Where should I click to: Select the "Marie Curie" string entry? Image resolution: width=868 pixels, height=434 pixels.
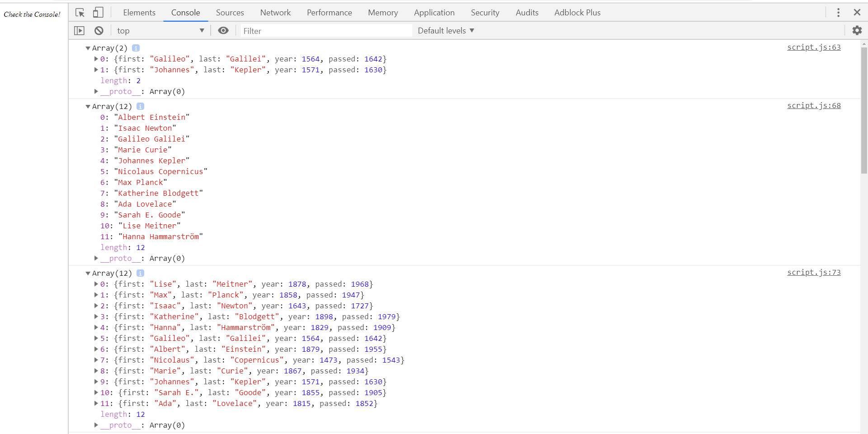point(143,150)
